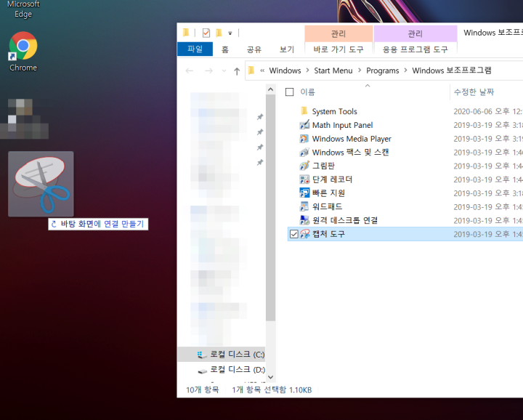Click the Windows Media Player file name
Image resolution: width=523 pixels, height=420 pixels.
coord(352,139)
